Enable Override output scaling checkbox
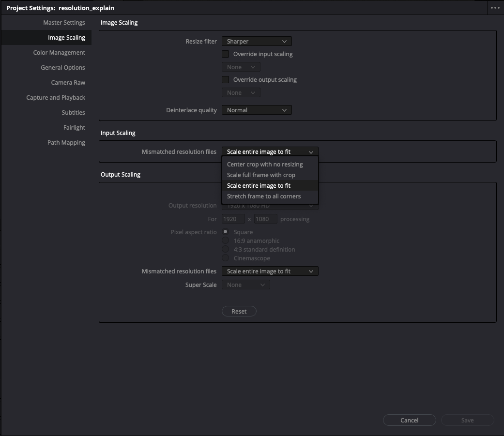This screenshot has width=504, height=436. (226, 80)
